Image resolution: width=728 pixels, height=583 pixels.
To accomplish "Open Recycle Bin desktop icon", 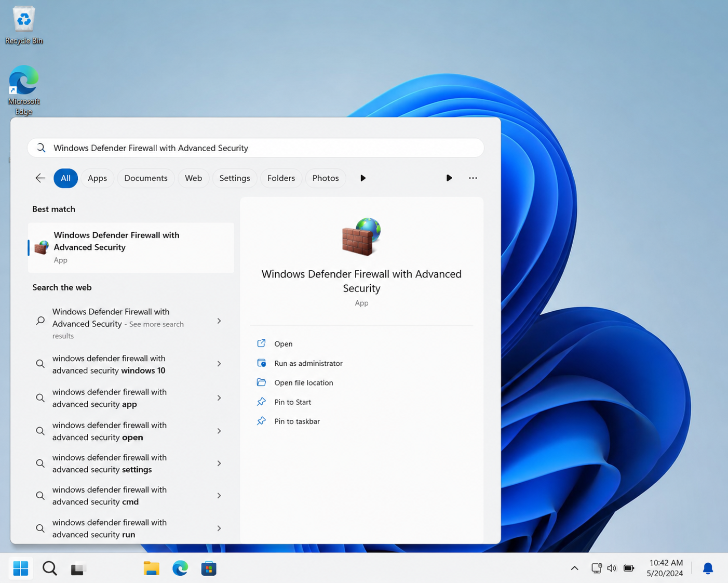I will tap(24, 26).
